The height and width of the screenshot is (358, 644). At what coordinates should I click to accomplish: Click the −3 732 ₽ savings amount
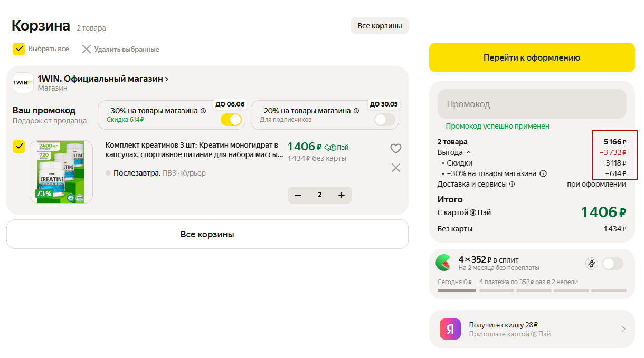tap(613, 152)
